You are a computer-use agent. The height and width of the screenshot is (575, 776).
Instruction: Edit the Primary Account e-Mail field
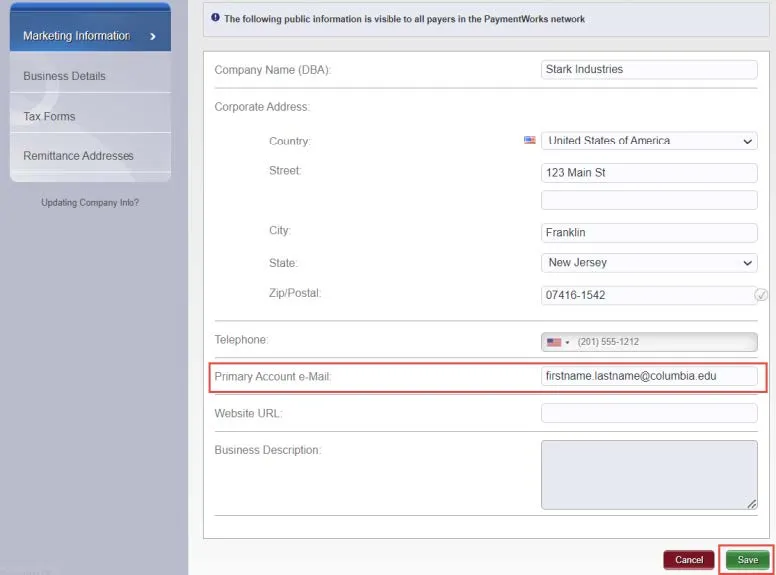coord(649,376)
